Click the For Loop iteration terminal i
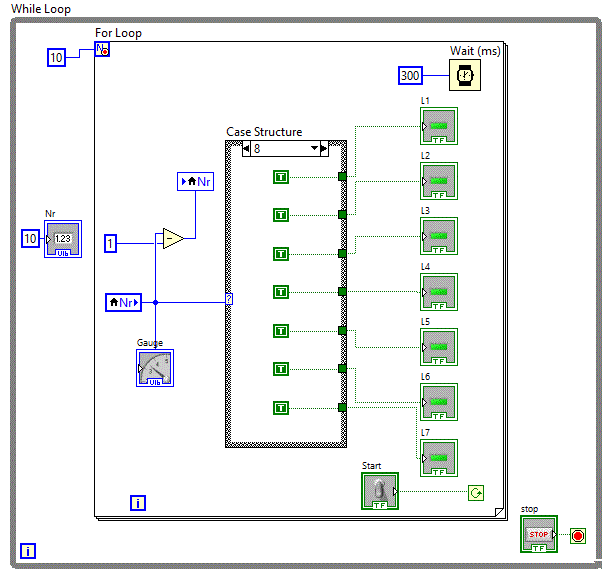The height and width of the screenshot is (571, 605). click(x=138, y=503)
